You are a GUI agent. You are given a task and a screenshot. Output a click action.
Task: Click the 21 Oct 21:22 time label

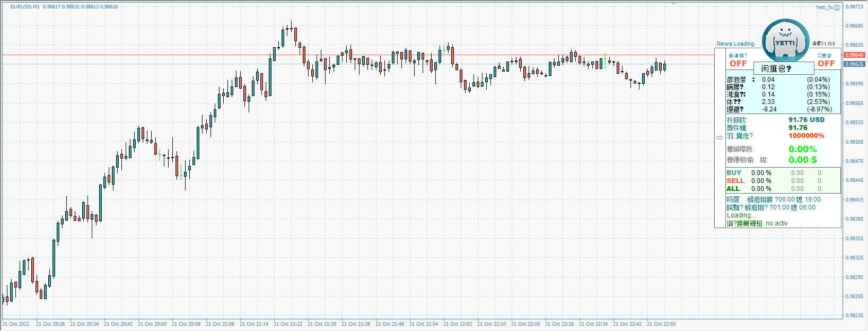(288, 324)
